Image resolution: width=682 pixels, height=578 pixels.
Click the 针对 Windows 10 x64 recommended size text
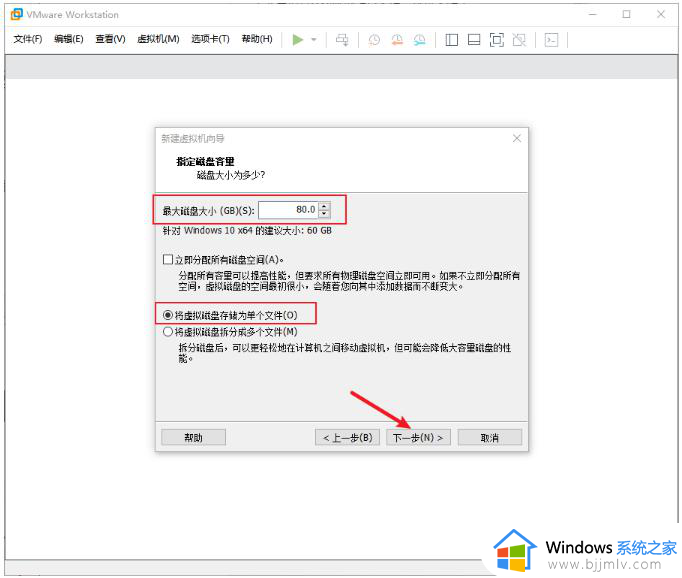247,231
